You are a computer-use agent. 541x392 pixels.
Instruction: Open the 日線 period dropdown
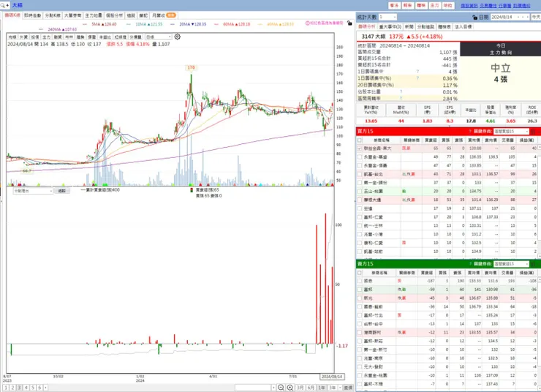click(159, 37)
